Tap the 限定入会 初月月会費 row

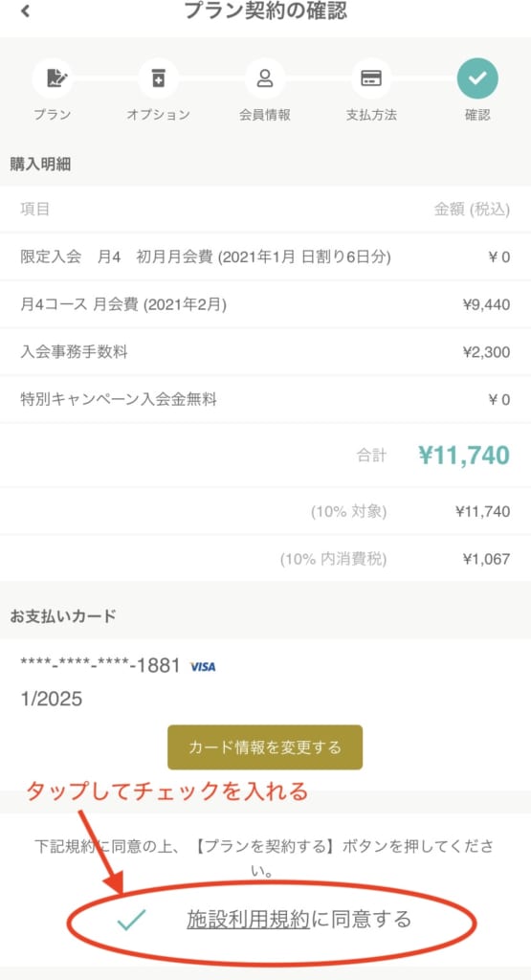click(265, 256)
